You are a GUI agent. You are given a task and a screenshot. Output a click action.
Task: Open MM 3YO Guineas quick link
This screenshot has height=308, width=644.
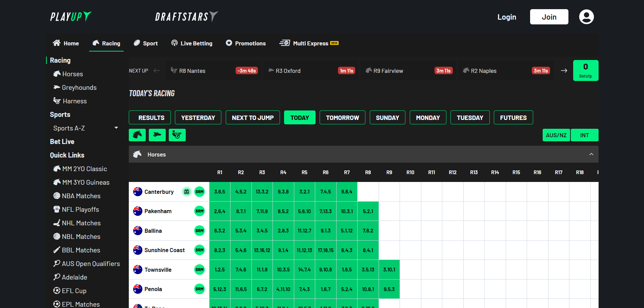tap(81, 182)
